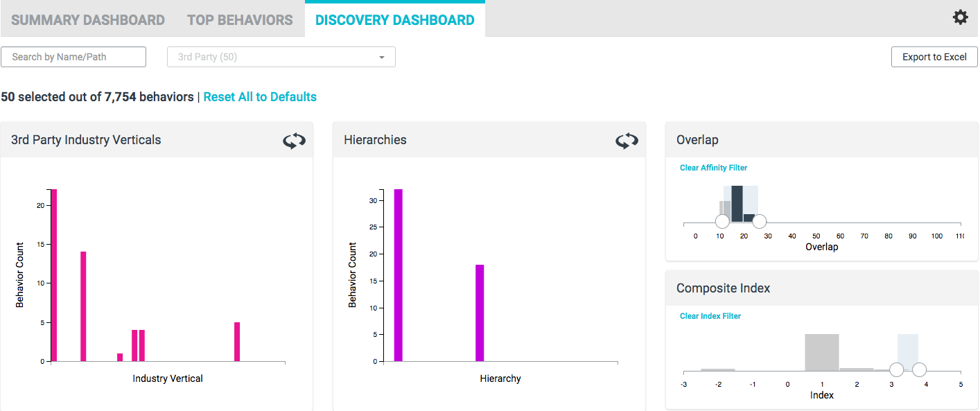Screen dimensions: 980x411
Task: Select the second Hierarchies bar with 18 behaviors
Action: [x=480, y=313]
